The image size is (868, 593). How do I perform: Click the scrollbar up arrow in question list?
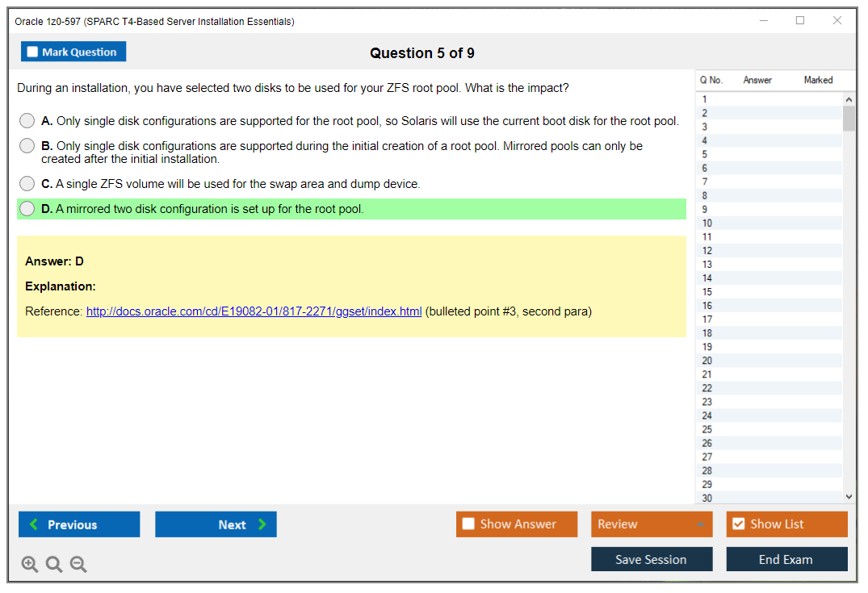(849, 98)
